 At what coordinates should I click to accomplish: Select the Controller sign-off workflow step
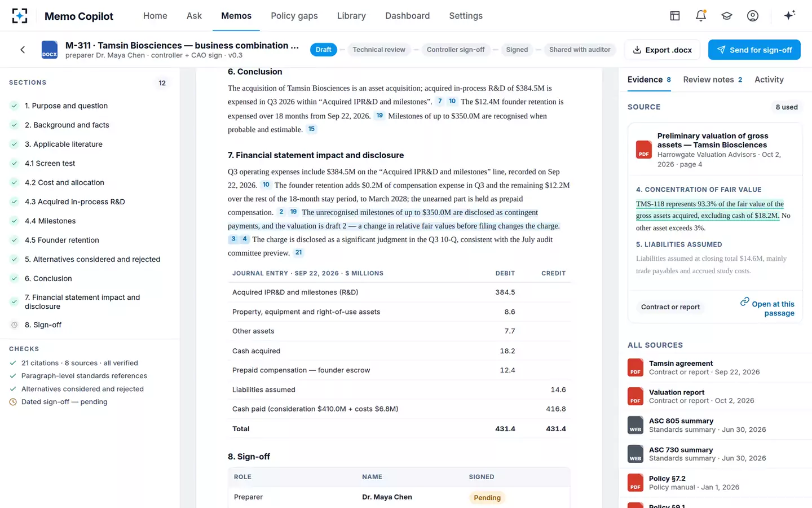pyautogui.click(x=456, y=50)
